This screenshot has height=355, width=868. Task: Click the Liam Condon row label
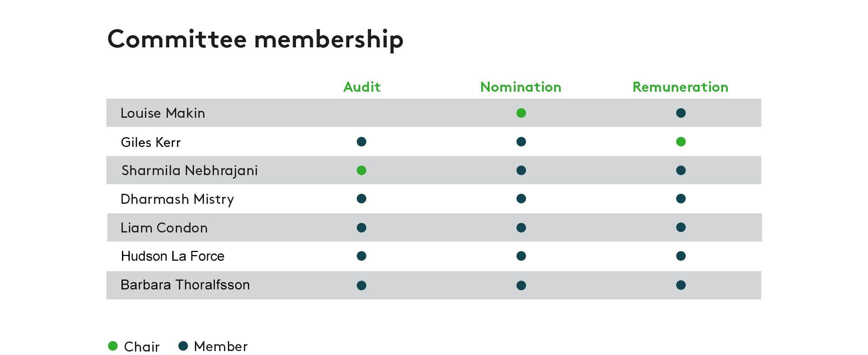click(x=164, y=228)
